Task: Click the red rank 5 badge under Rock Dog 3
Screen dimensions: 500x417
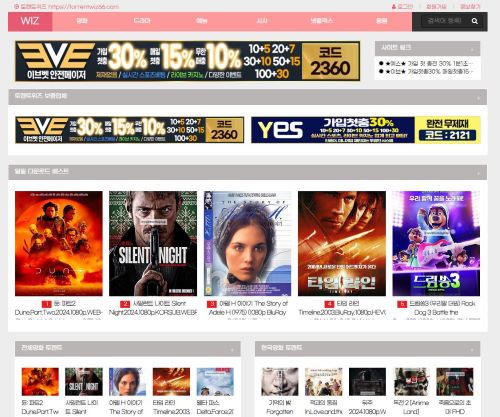Action: tap(402, 304)
